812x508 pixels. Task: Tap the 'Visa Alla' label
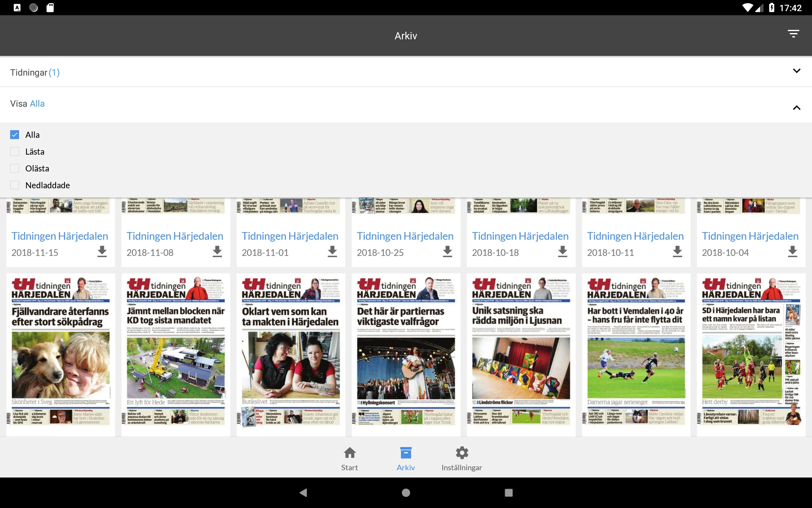pos(28,104)
